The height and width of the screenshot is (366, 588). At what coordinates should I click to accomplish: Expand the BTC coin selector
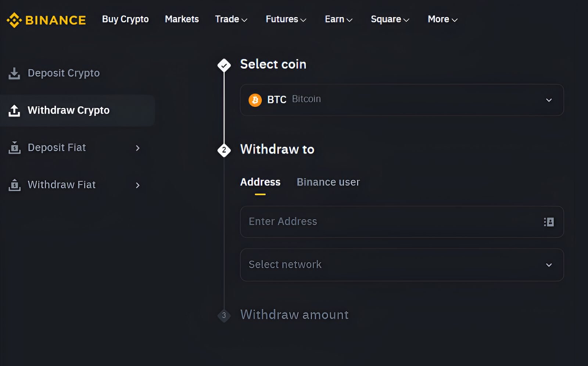(549, 100)
